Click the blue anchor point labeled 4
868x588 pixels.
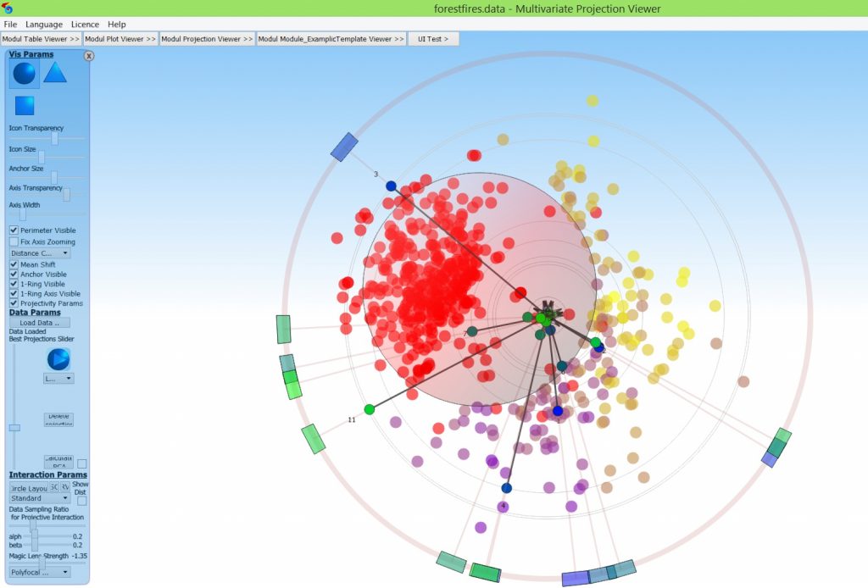506,488
